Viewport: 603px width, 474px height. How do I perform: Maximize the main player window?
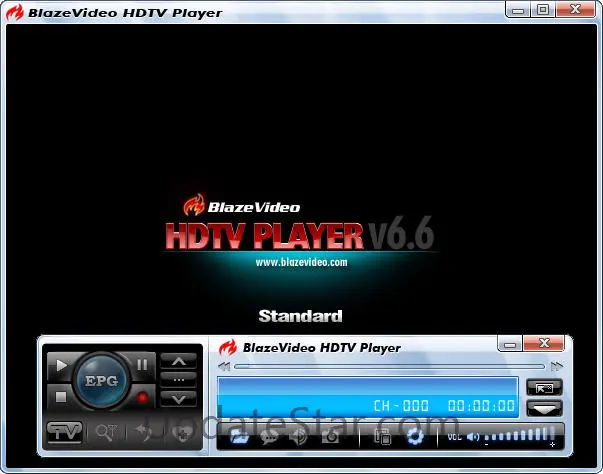click(x=543, y=10)
